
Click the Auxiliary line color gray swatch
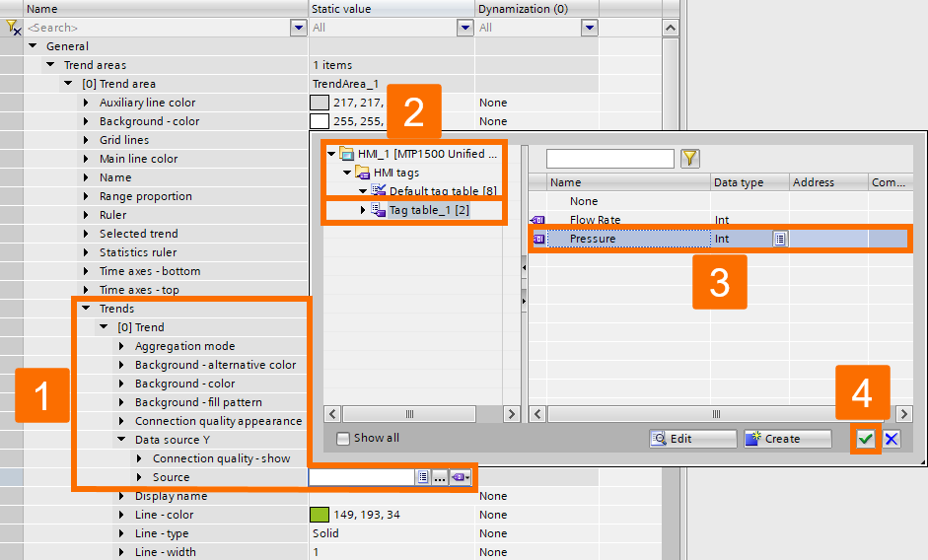[320, 103]
